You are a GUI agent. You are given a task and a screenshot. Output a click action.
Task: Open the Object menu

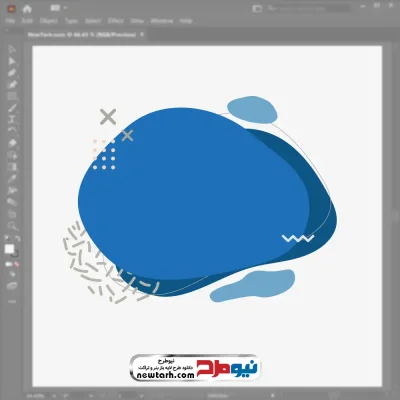click(x=49, y=21)
